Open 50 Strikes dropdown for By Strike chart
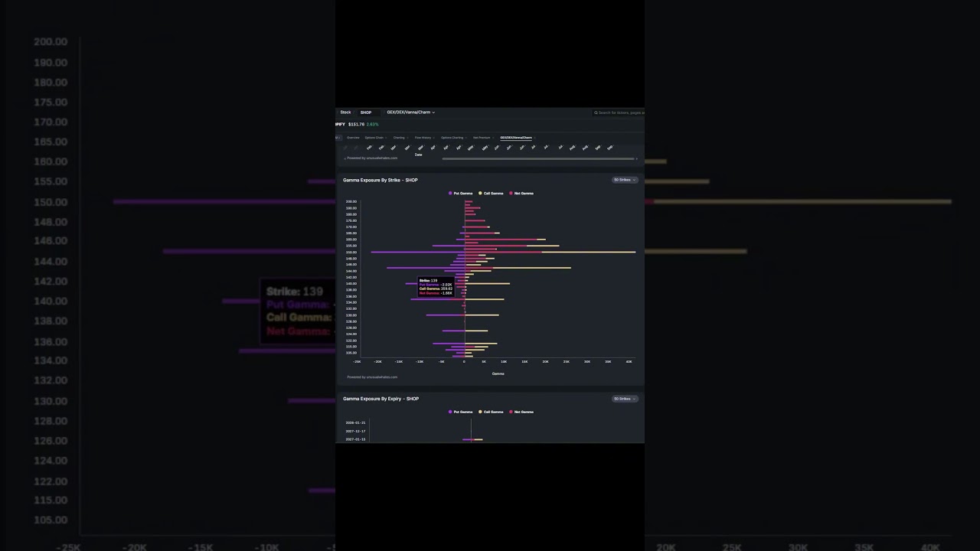 625,180
